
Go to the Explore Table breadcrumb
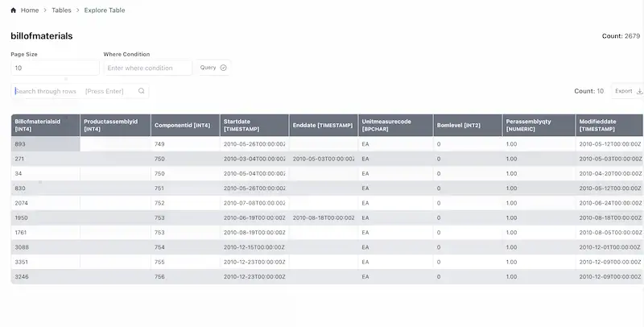105,10
